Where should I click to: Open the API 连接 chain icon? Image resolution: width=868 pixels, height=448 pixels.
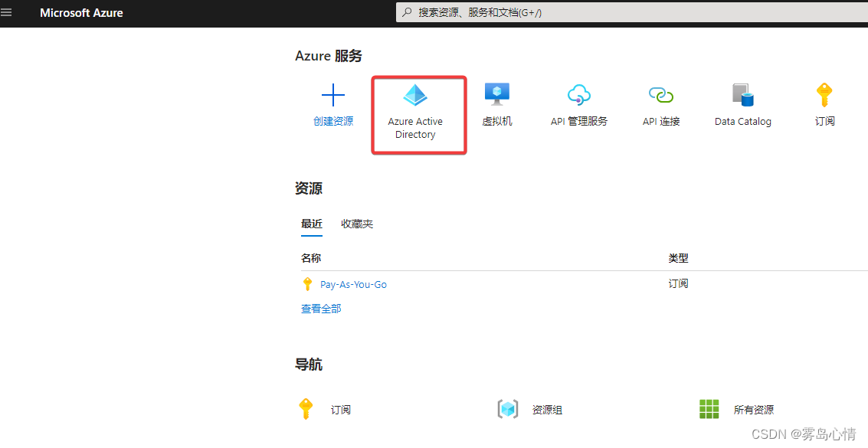[661, 95]
